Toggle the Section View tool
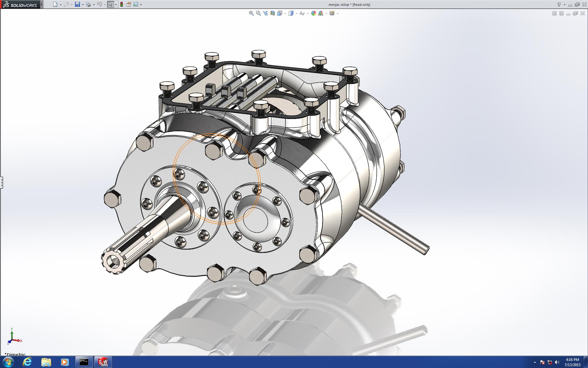The width and height of the screenshot is (588, 368). tap(272, 13)
